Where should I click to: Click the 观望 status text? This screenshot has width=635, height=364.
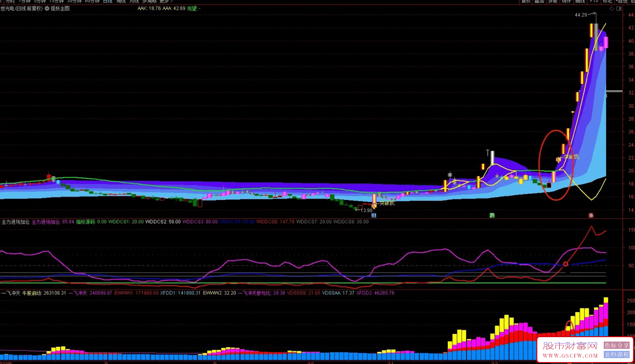pos(192,8)
